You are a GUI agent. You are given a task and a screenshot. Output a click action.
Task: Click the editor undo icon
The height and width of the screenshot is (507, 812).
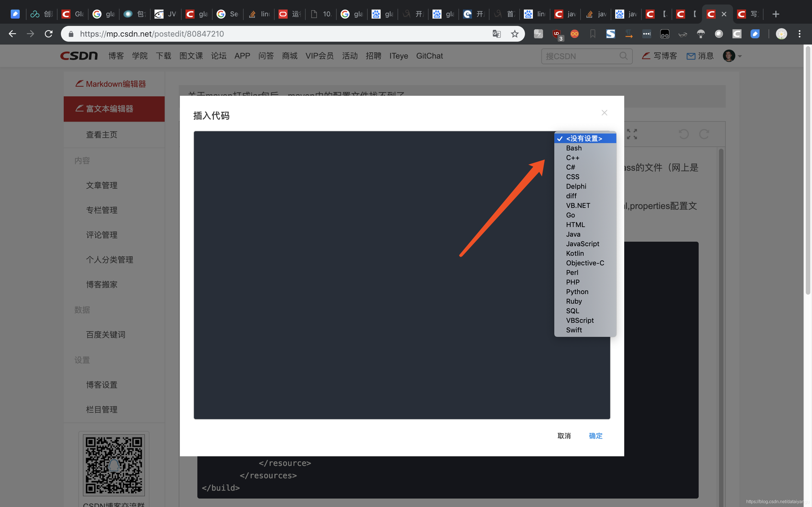pos(683,134)
